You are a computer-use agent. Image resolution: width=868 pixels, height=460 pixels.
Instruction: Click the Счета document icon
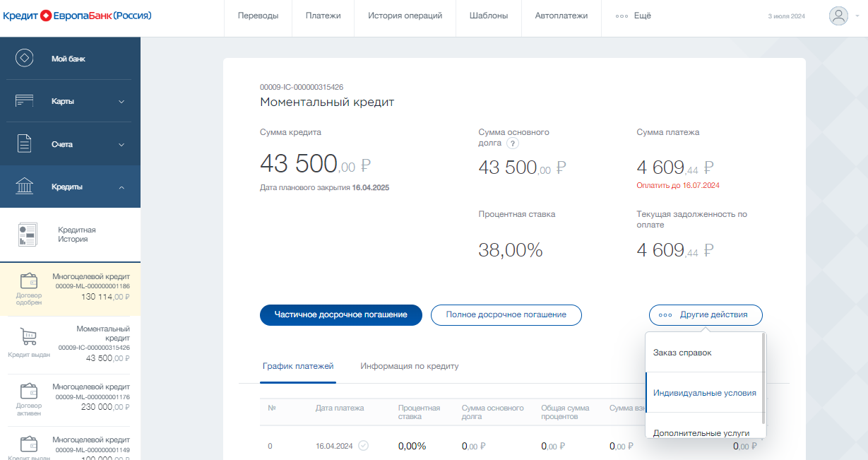pyautogui.click(x=25, y=144)
